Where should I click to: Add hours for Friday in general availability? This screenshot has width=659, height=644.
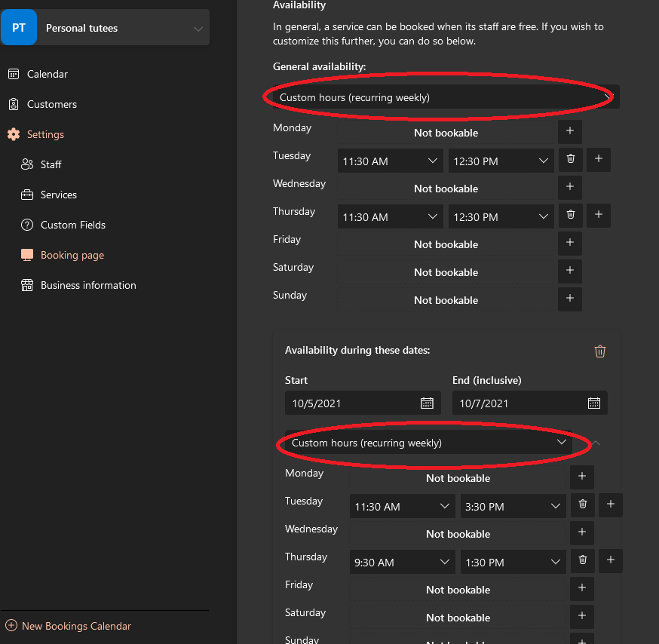570,244
